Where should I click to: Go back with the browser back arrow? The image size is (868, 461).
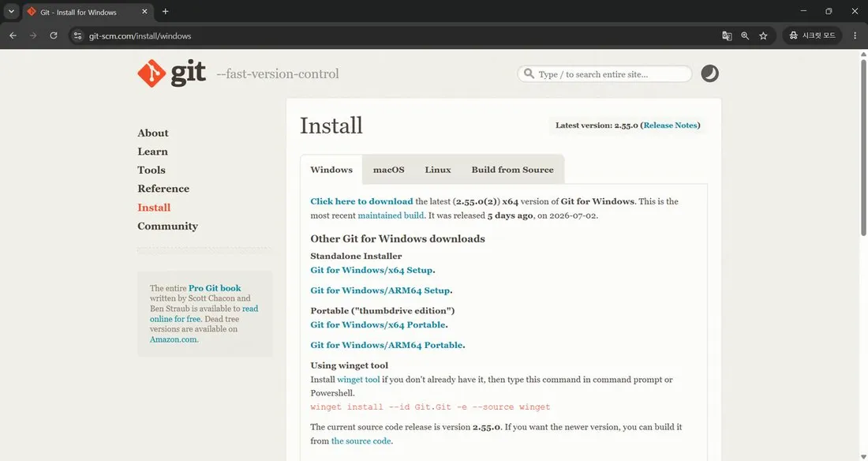pos(13,36)
